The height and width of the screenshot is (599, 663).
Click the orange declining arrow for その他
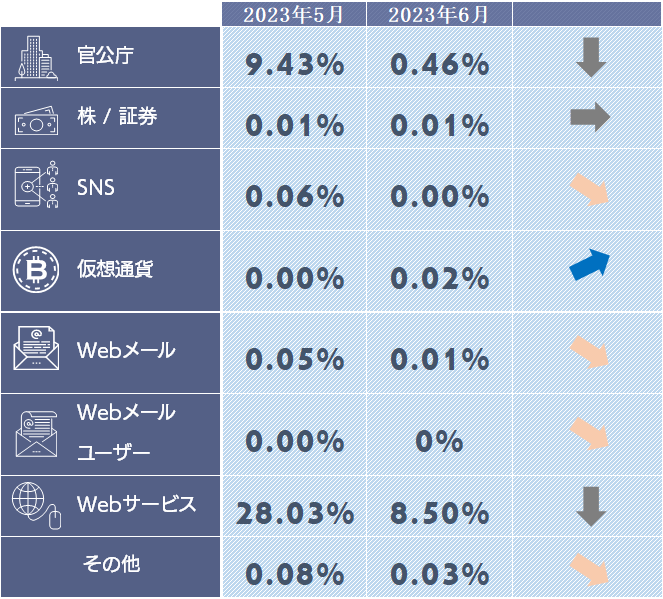point(589,570)
